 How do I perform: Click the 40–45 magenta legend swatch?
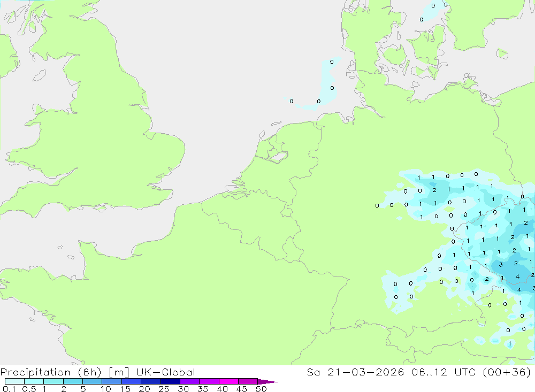(x=228, y=381)
